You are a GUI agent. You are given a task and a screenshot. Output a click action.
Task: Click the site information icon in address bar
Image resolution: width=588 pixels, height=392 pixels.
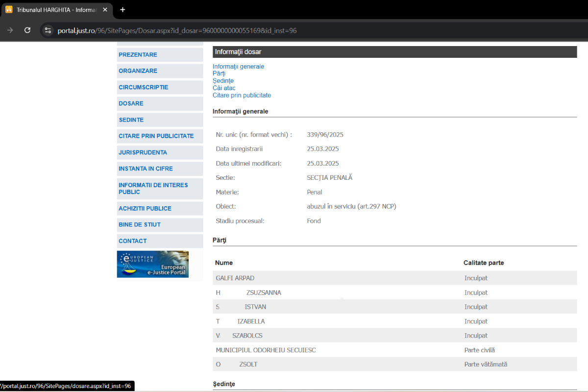(48, 30)
